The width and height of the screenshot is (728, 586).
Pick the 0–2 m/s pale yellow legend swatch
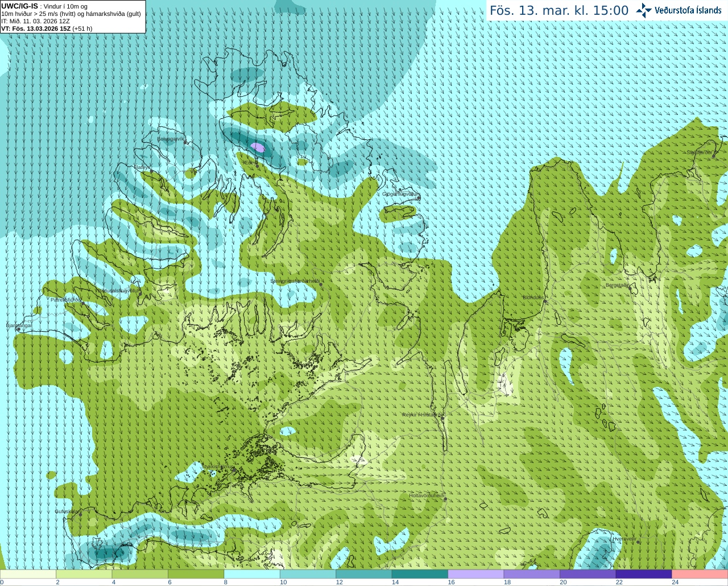pos(28,574)
